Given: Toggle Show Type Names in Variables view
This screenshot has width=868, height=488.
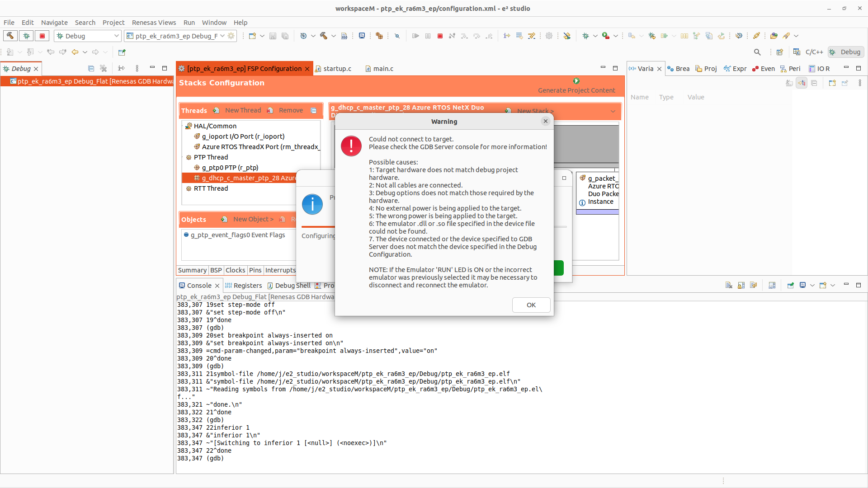Looking at the screenshot, I should click(789, 83).
